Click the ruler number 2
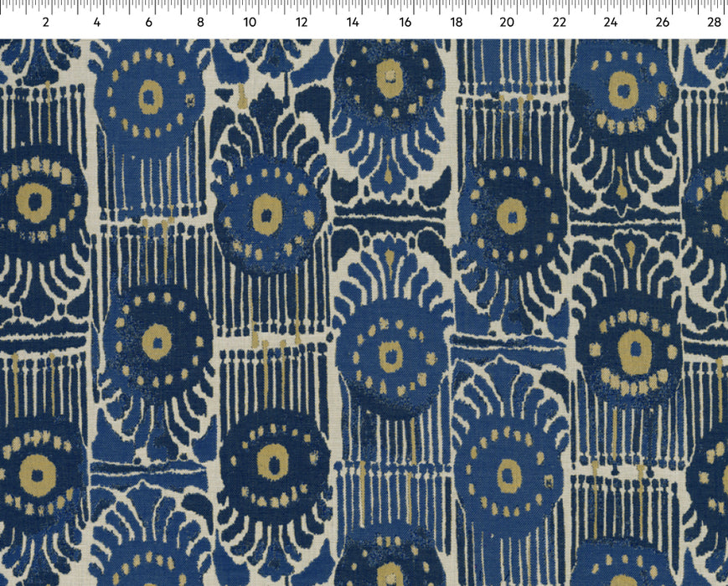 click(x=45, y=23)
